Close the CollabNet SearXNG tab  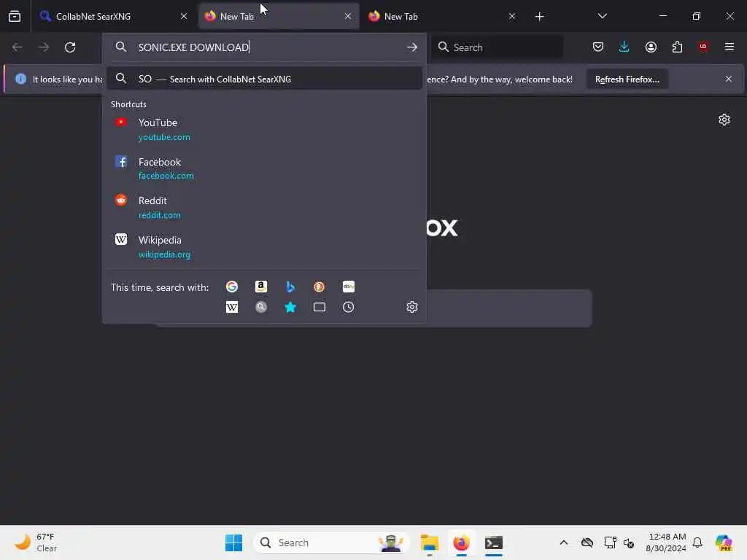(184, 16)
